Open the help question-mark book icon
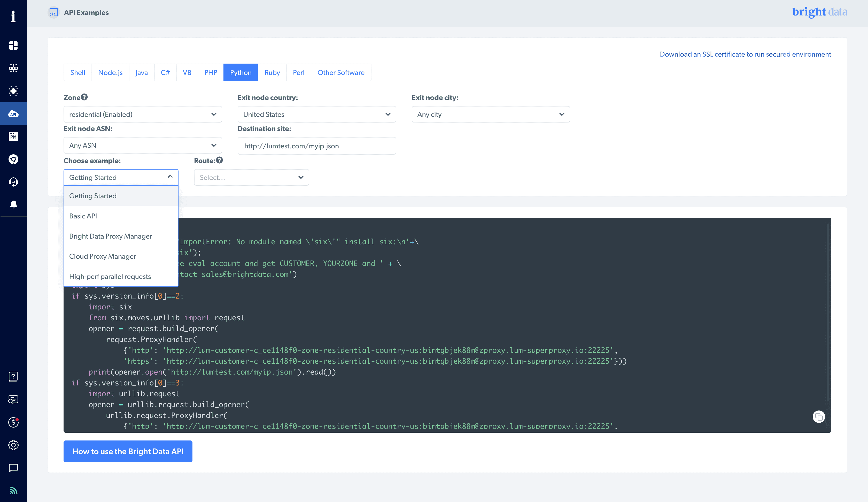The height and width of the screenshot is (502, 868). [x=13, y=376]
